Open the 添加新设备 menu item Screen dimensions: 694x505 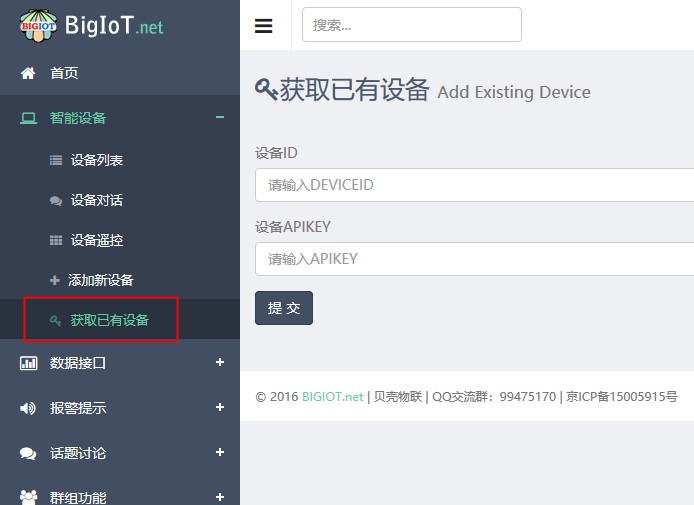point(100,280)
